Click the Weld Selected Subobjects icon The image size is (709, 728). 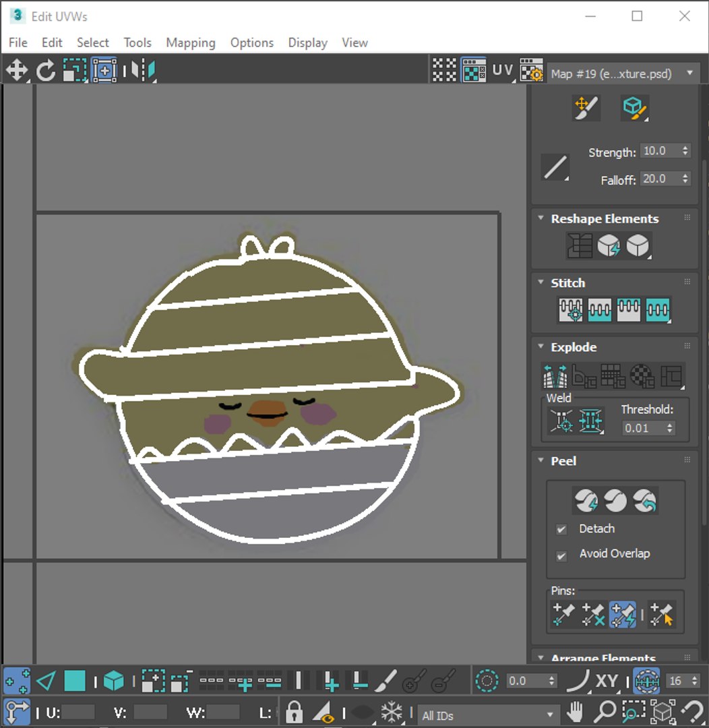point(590,421)
